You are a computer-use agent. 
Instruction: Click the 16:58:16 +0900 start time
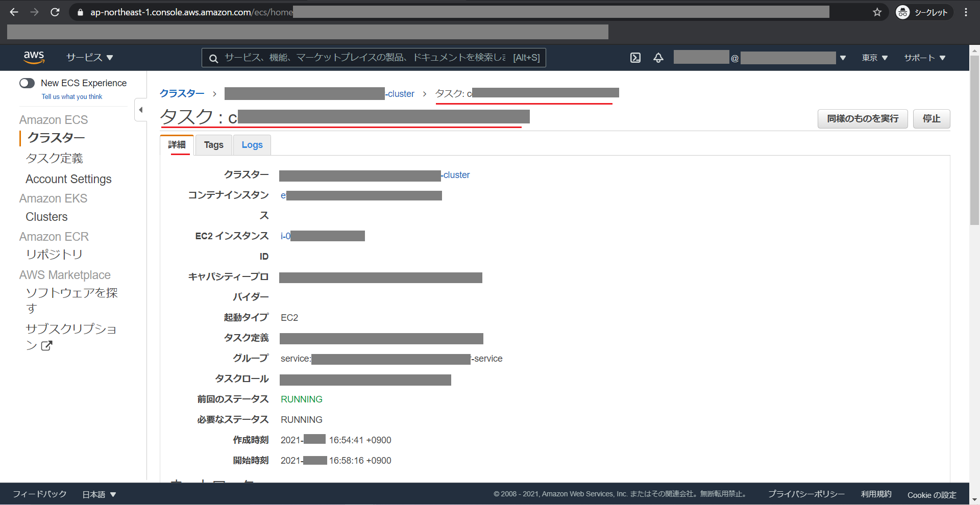[x=360, y=461]
